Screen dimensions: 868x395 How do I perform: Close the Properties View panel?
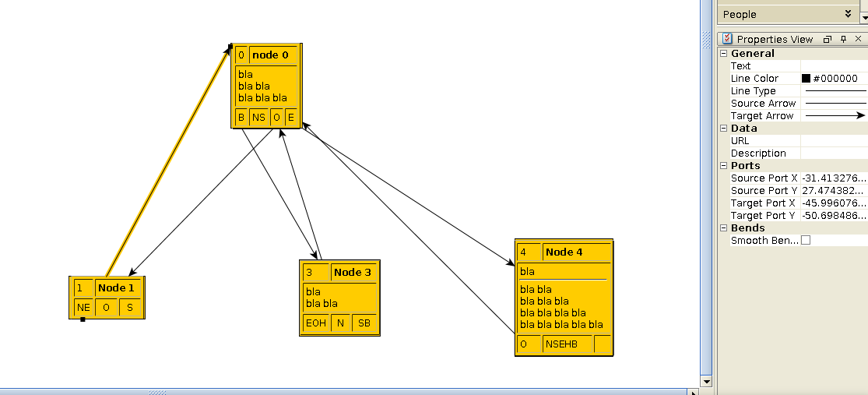pyautogui.click(x=859, y=39)
